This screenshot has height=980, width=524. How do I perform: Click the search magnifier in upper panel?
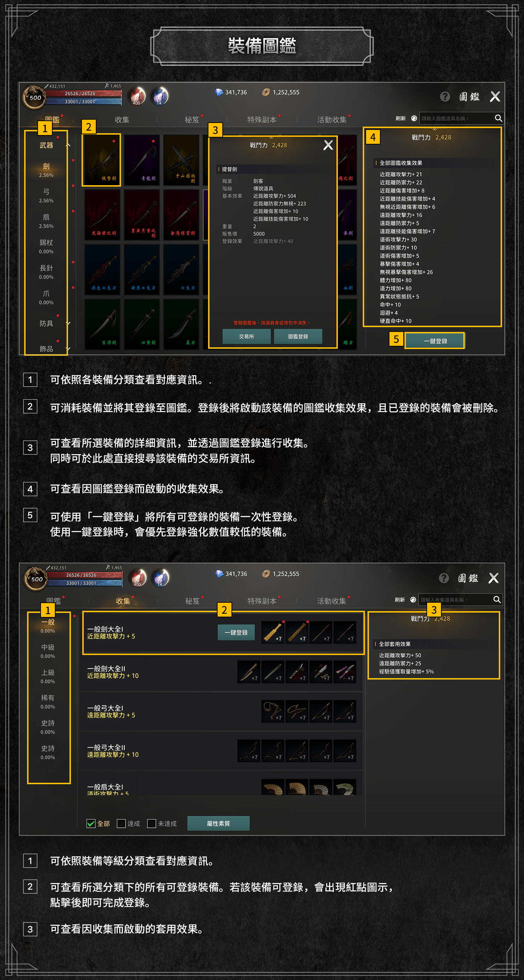click(498, 118)
